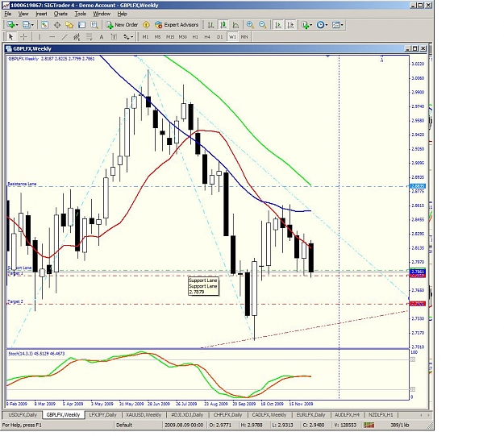Viewport: 504px width, 436px height.
Task: Click the New Order button
Action: coord(122,25)
